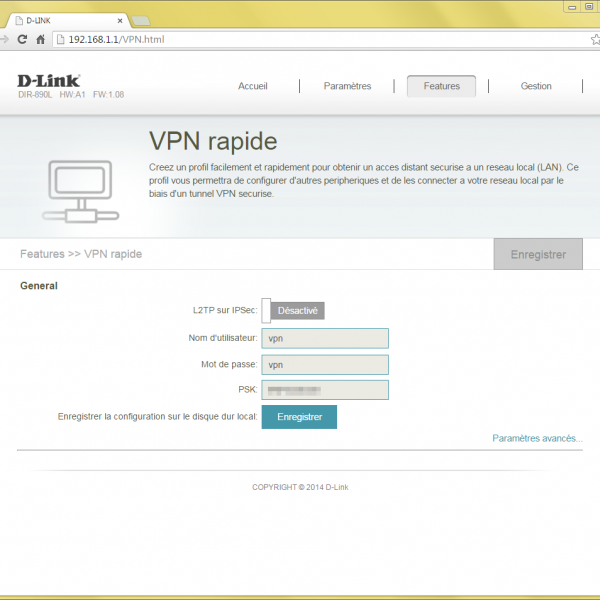Click the Nom d'utilisateur field
The width and height of the screenshot is (600, 600).
coord(325,339)
